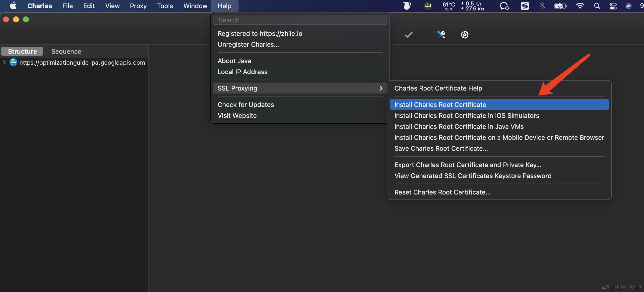Open Wi-Fi status icon in menu bar

[x=580, y=6]
